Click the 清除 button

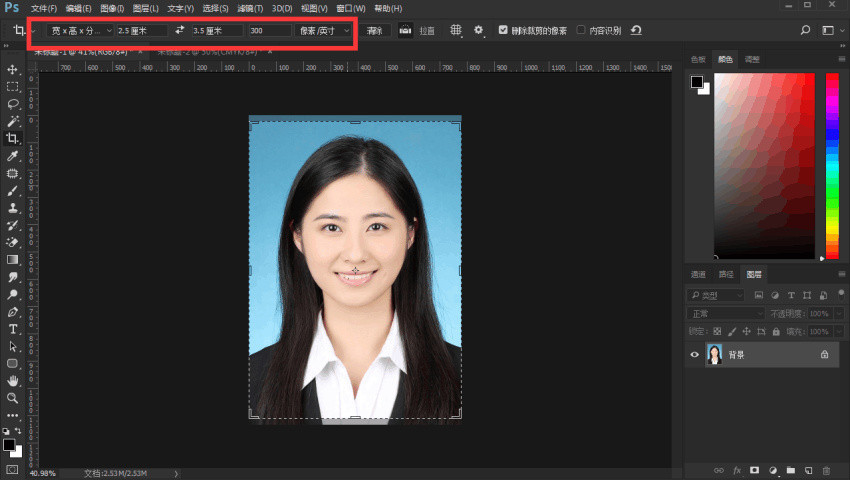[375, 30]
